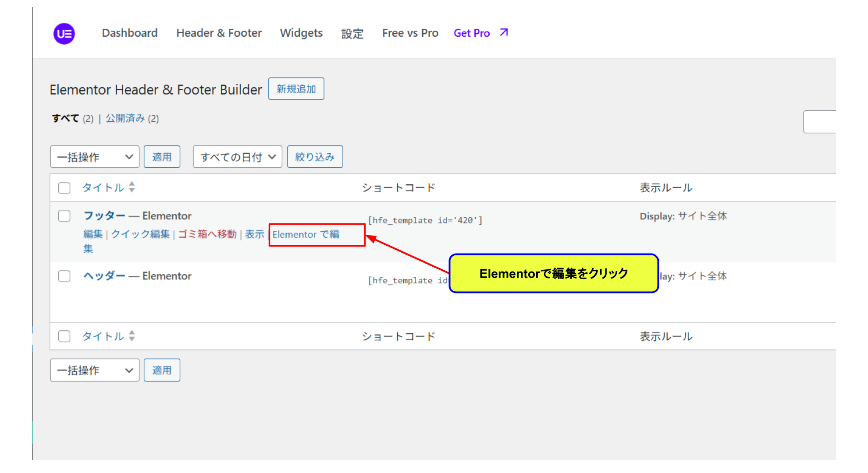Open the Header & Footer menu item
Screen dimensions: 868x473
pos(219,33)
